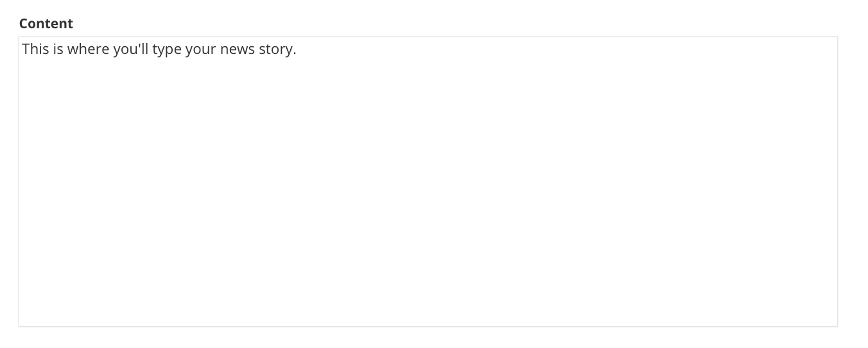The height and width of the screenshot is (348, 868).
Task: Click the space between "news" and "story"
Action: 257,49
